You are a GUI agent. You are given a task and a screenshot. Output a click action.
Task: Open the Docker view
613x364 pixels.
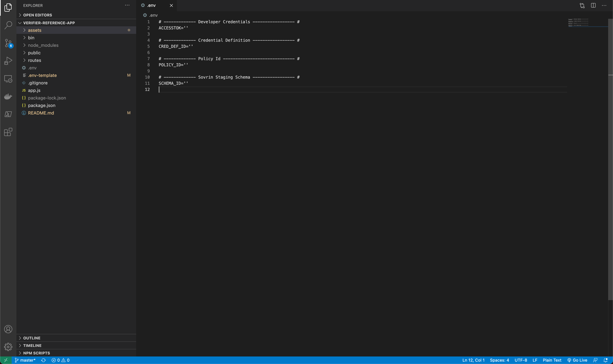[8, 96]
